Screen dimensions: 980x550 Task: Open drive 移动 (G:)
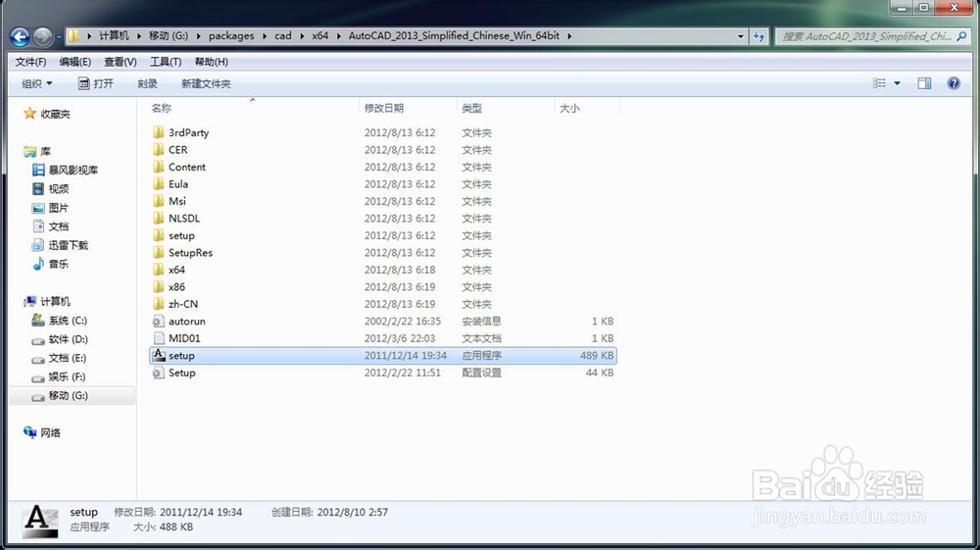click(x=60, y=396)
